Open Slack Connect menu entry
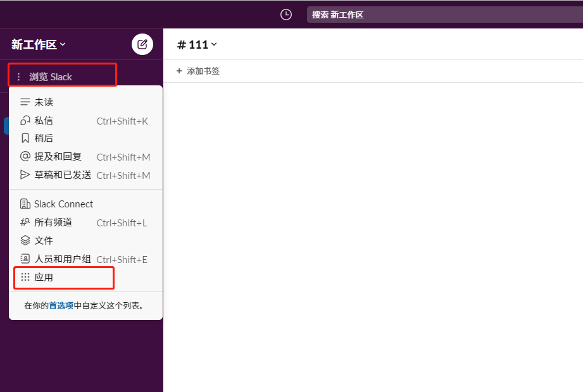The image size is (583, 392). [86, 204]
